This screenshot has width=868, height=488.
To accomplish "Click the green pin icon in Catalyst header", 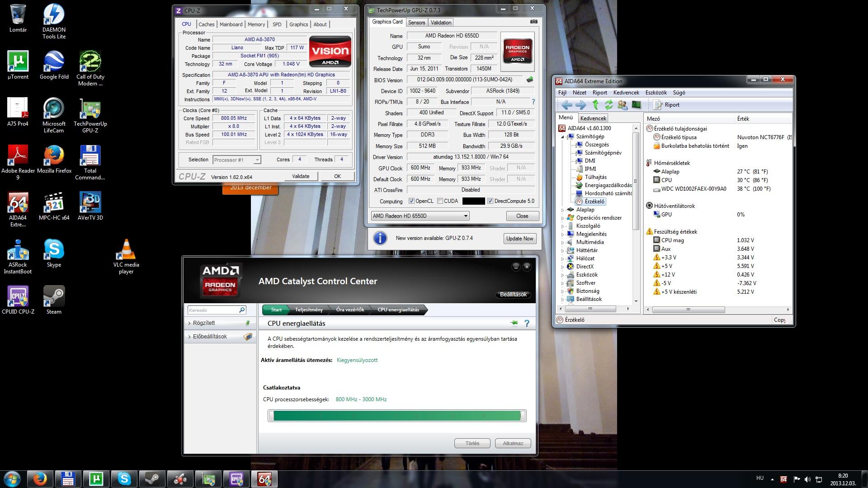I will [x=514, y=323].
